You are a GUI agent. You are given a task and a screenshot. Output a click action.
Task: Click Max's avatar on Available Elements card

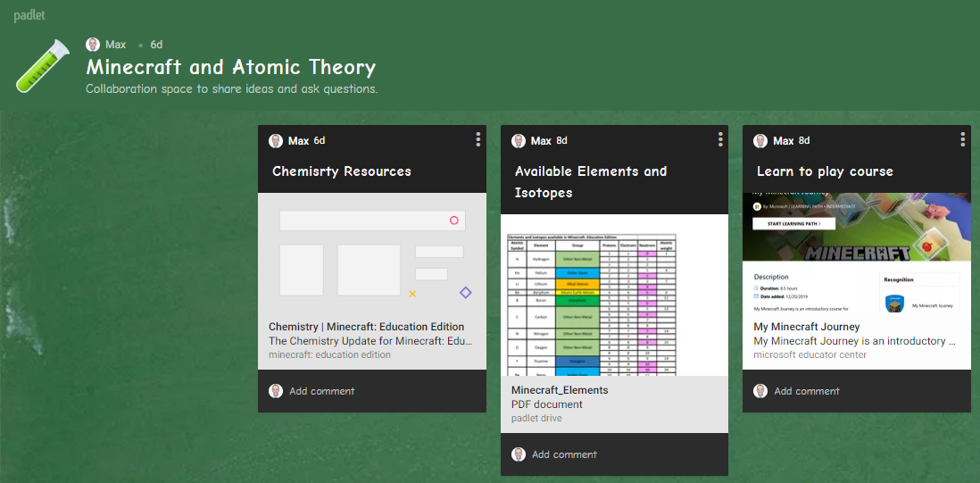point(519,140)
